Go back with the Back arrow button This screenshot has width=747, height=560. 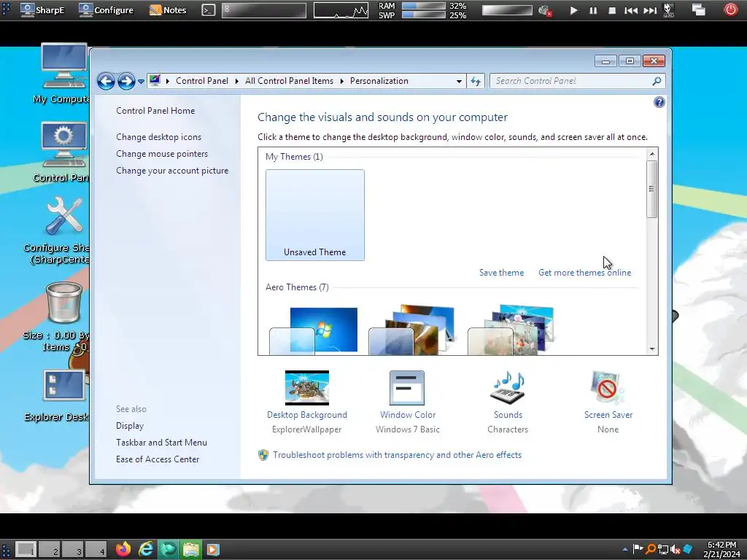[x=106, y=81]
